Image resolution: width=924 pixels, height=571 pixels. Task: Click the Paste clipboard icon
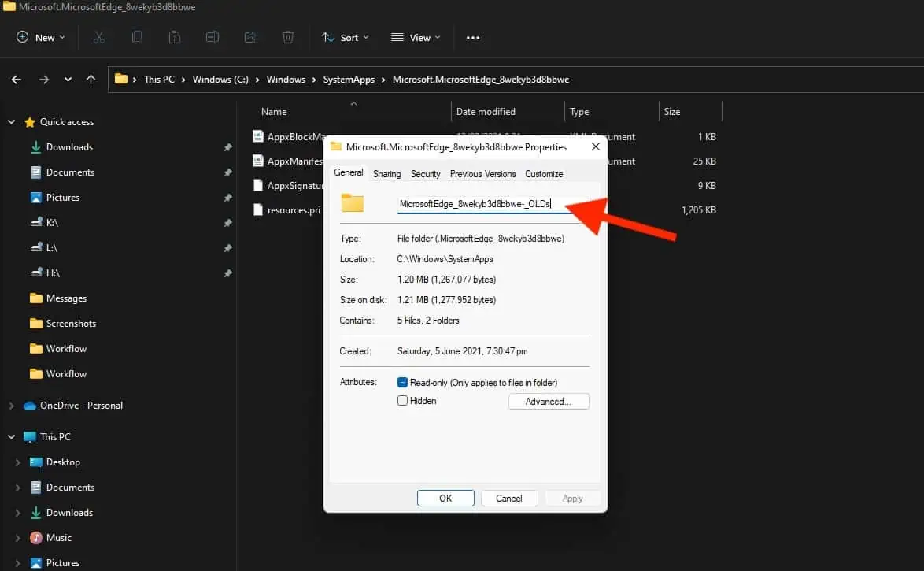coord(175,37)
